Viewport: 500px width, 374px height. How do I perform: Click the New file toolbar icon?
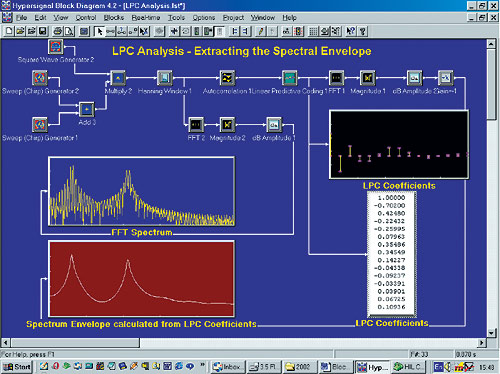point(9,31)
